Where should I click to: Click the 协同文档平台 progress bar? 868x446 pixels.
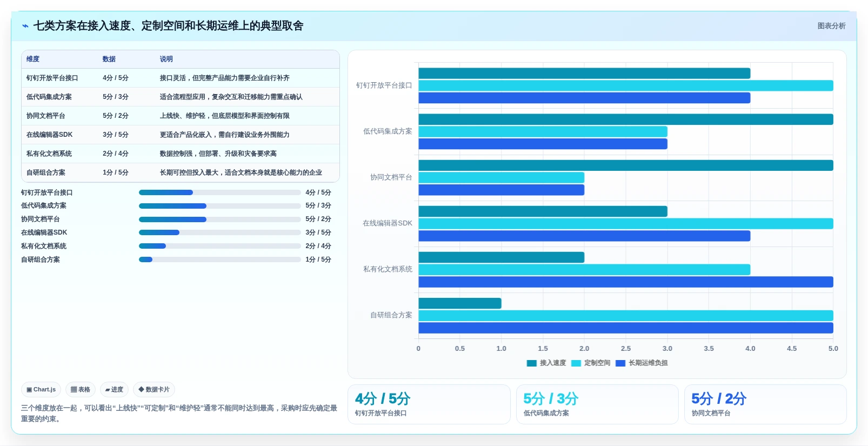point(220,219)
